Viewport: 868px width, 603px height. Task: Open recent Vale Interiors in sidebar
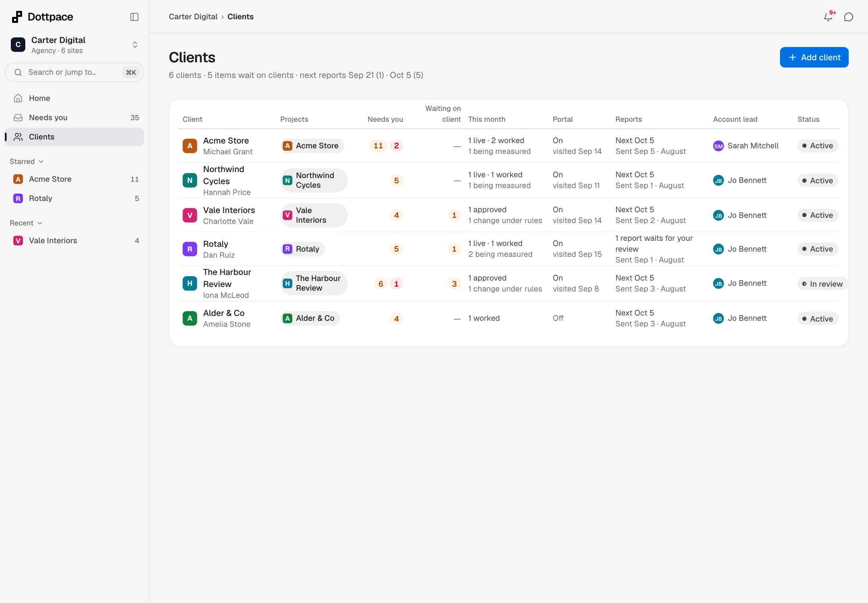click(74, 240)
